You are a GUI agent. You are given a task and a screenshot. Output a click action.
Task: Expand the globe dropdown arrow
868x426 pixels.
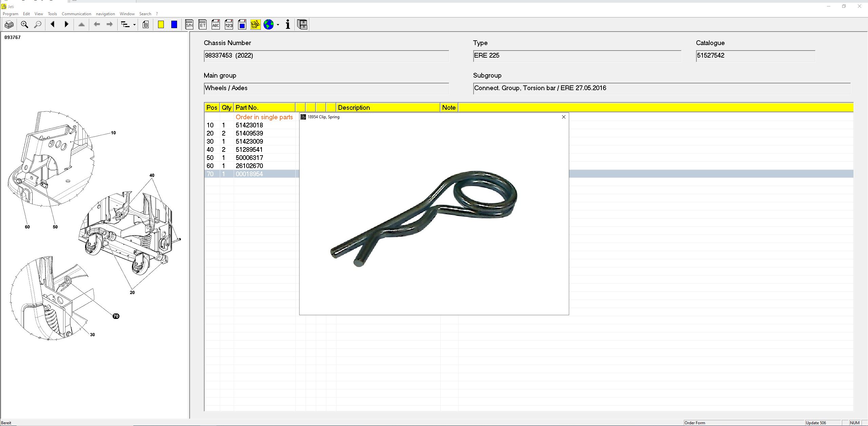click(x=278, y=25)
